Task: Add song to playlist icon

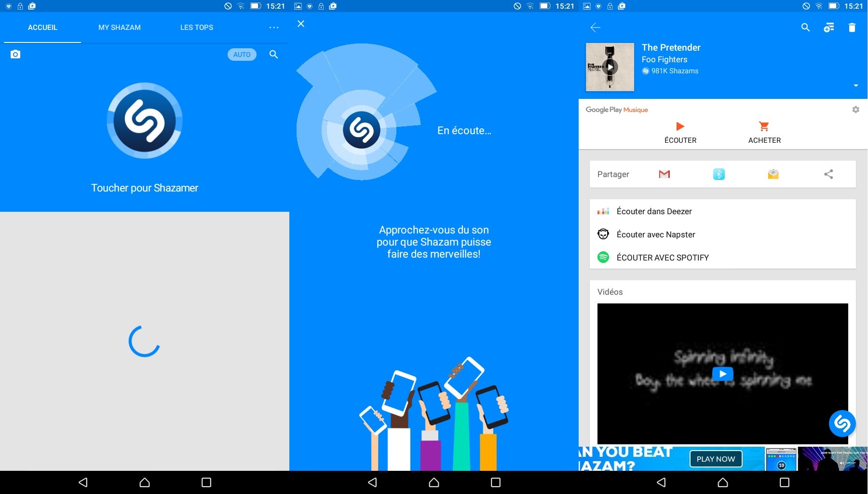Action: 829,27
